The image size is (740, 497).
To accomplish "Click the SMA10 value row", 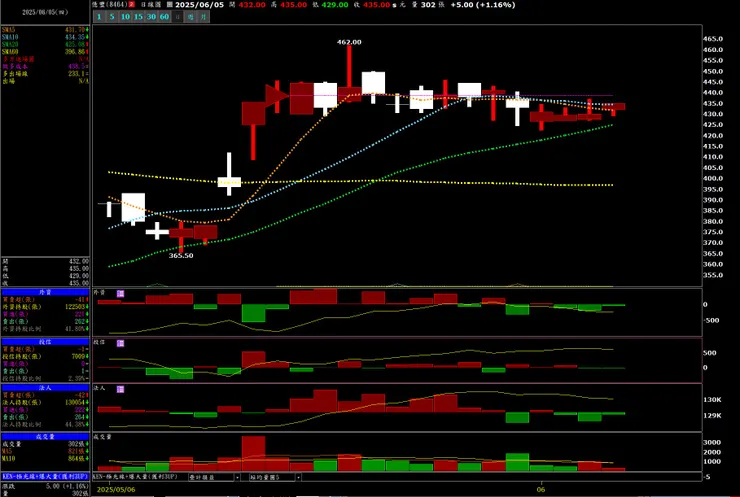I will [x=45, y=37].
